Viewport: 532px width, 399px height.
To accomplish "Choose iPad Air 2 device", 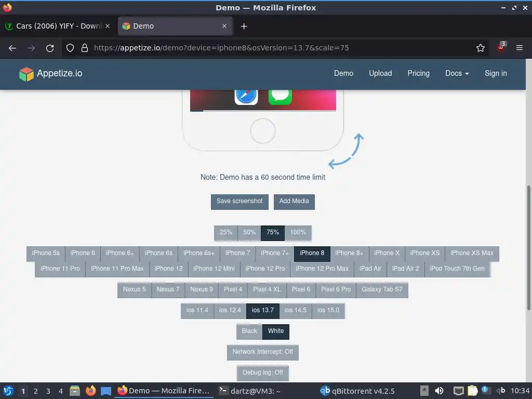I will click(x=405, y=269).
